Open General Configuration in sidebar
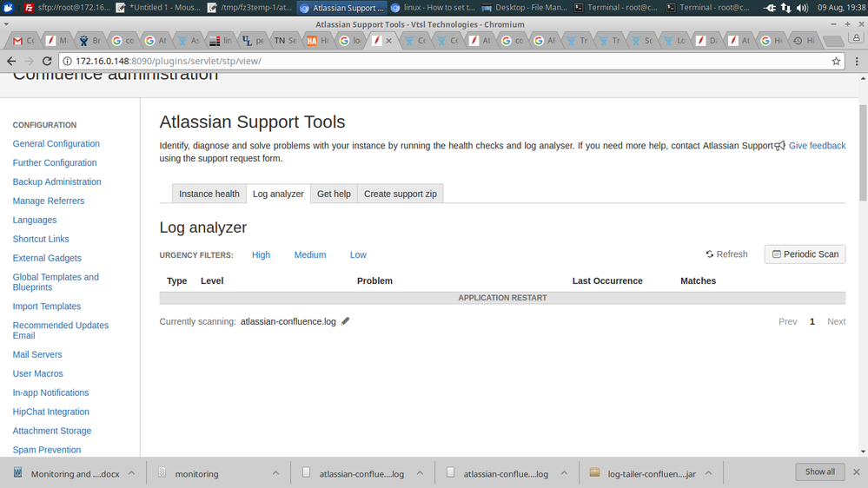Image resolution: width=868 pixels, height=488 pixels. pos(56,143)
